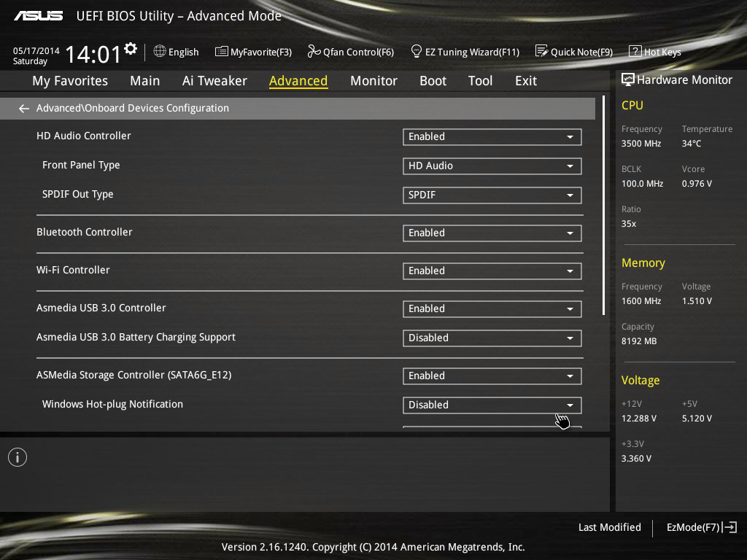The width and height of the screenshot is (747, 560).
Task: Open Qfan Control fan icon
Action: 314,51
